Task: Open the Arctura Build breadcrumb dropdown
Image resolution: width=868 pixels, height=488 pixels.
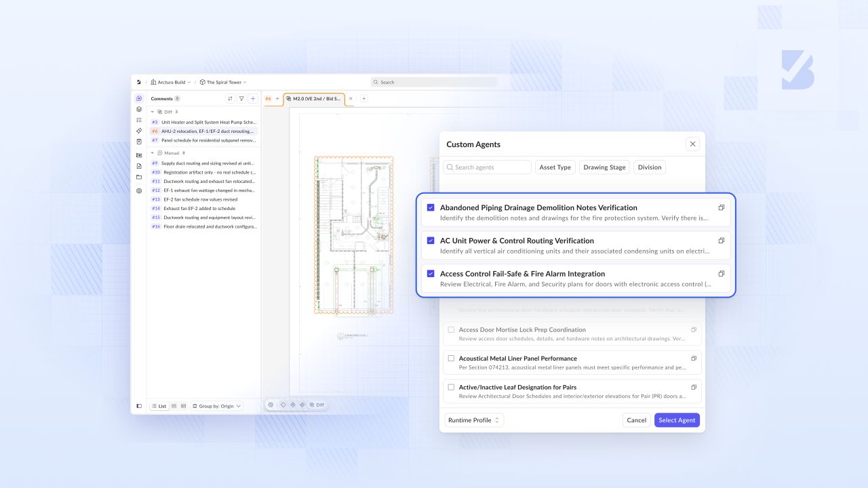Action: 171,82
